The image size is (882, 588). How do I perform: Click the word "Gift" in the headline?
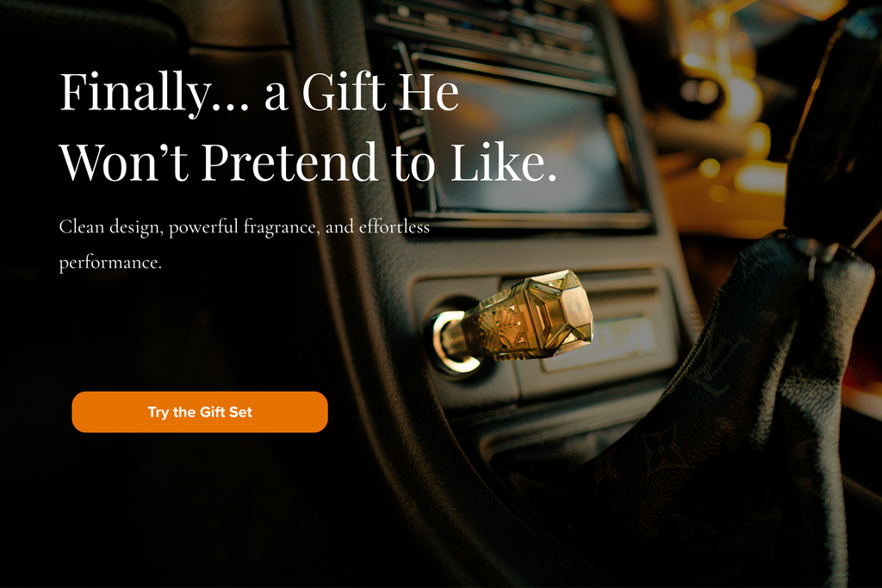tap(345, 91)
